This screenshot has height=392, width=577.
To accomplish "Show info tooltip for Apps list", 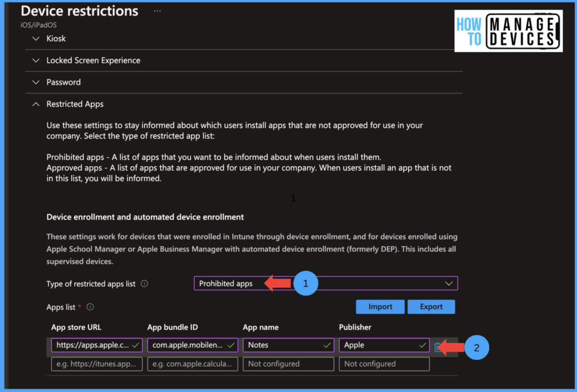I will pos(90,307).
